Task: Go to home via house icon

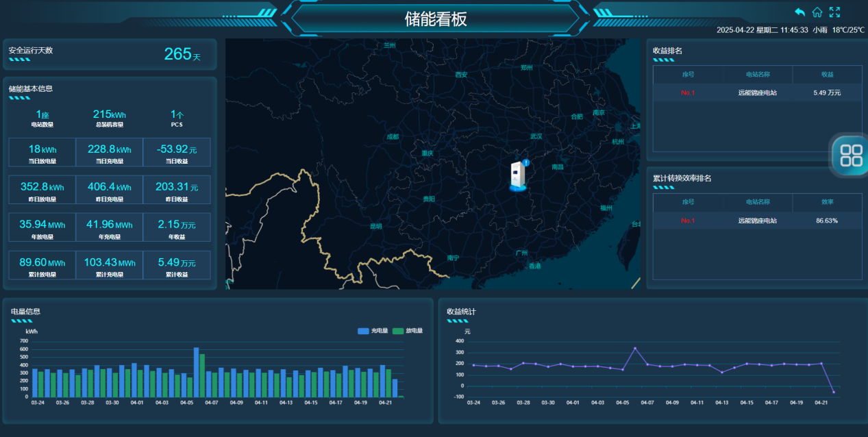Action: [x=817, y=12]
